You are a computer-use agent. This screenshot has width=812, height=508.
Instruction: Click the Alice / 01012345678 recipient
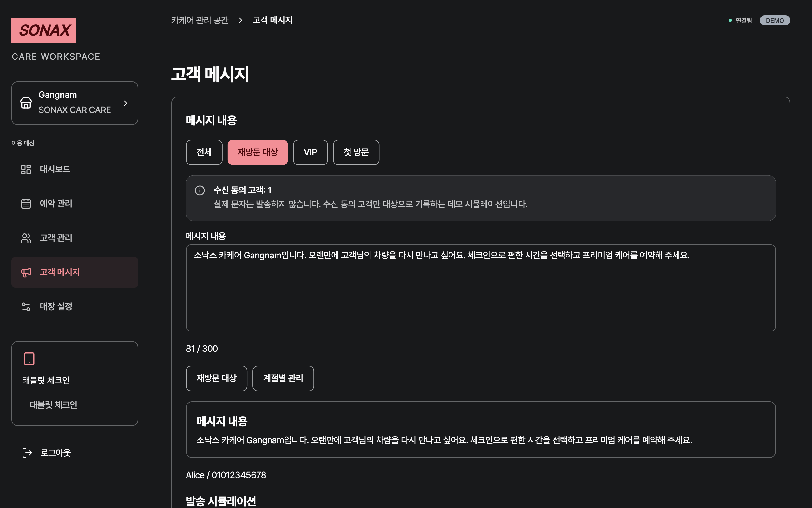click(x=226, y=475)
